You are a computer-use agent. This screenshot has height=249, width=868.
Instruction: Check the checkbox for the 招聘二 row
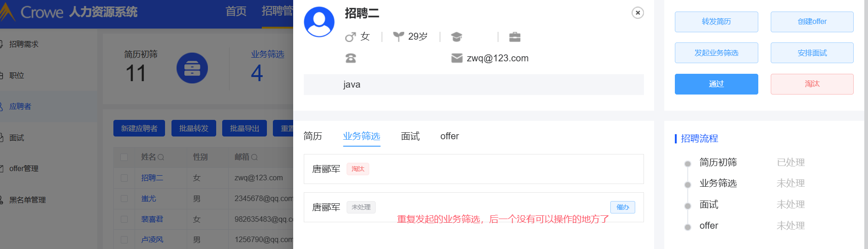(x=124, y=178)
